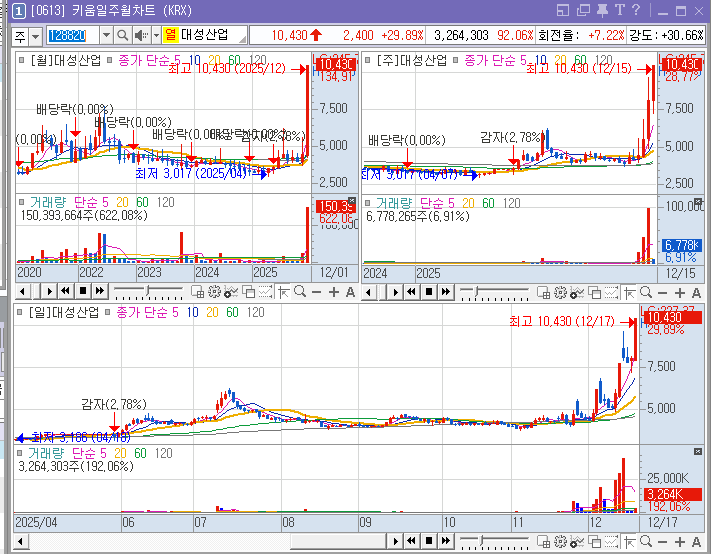Open chart settings gear on weekly chart toolbar
This screenshot has width=711, height=554.
pos(560,293)
